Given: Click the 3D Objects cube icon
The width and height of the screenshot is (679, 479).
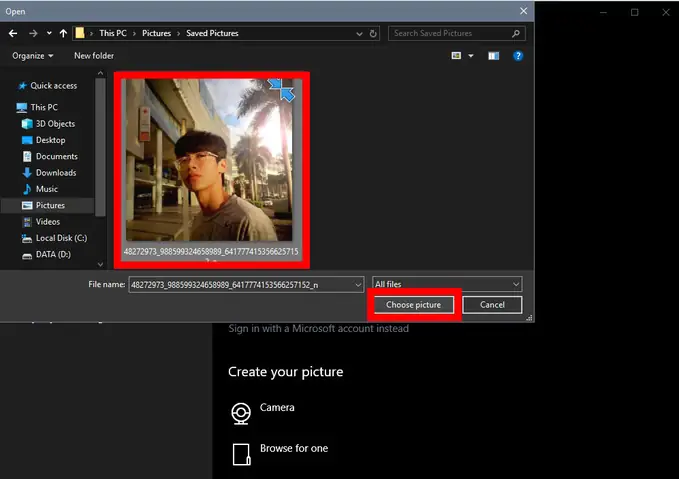Looking at the screenshot, I should pos(27,124).
